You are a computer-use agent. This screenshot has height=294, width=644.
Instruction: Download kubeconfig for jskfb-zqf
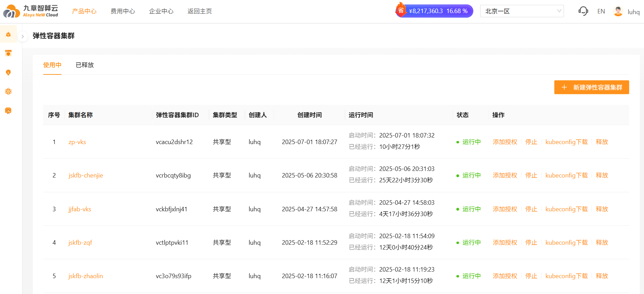click(x=566, y=243)
